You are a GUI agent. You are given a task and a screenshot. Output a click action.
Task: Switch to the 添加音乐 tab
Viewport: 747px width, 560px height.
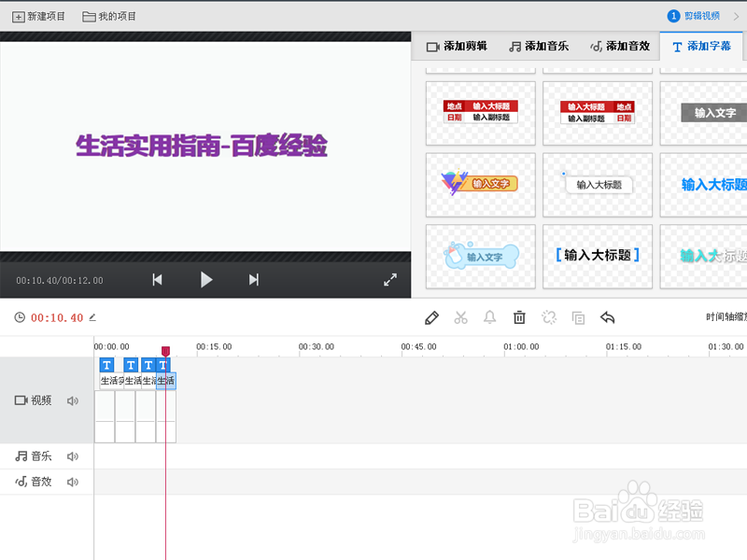tap(539, 46)
